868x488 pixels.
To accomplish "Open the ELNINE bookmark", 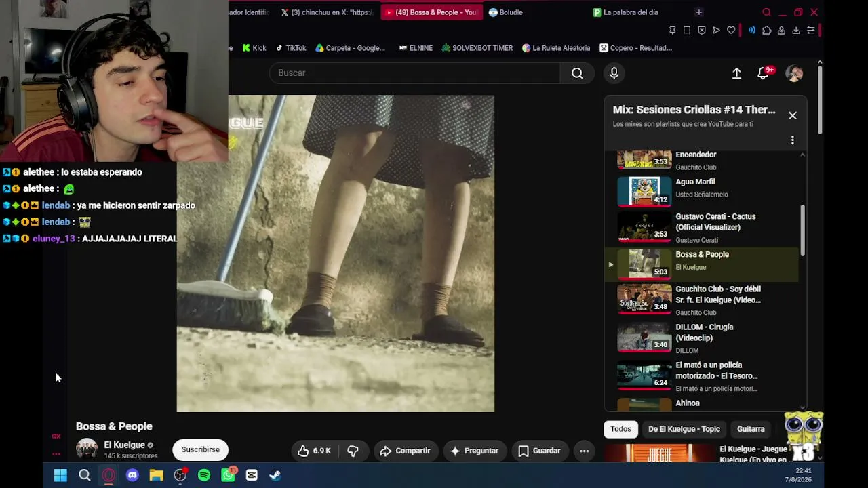I will (416, 48).
